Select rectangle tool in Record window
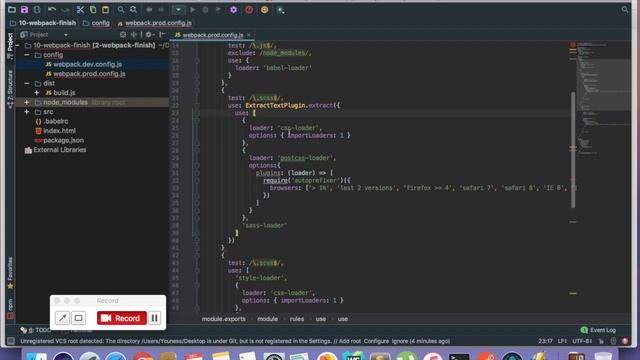Viewport: 640px width, 360px height. click(x=78, y=318)
